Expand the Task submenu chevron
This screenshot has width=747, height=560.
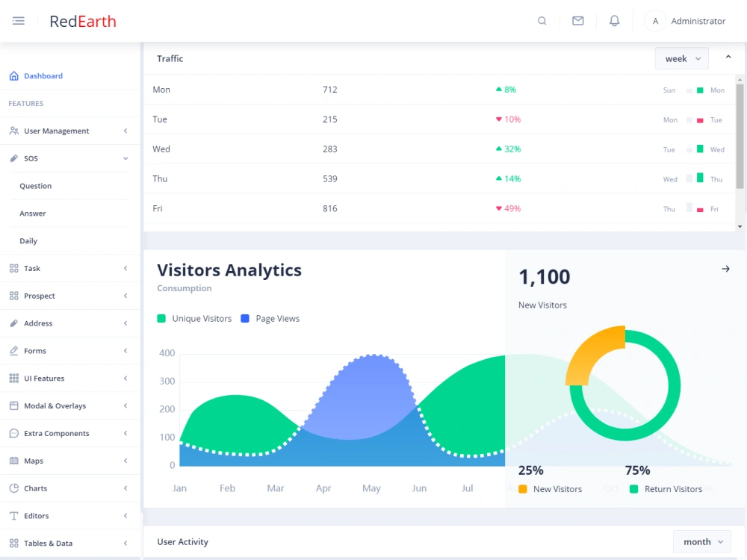click(x=125, y=268)
